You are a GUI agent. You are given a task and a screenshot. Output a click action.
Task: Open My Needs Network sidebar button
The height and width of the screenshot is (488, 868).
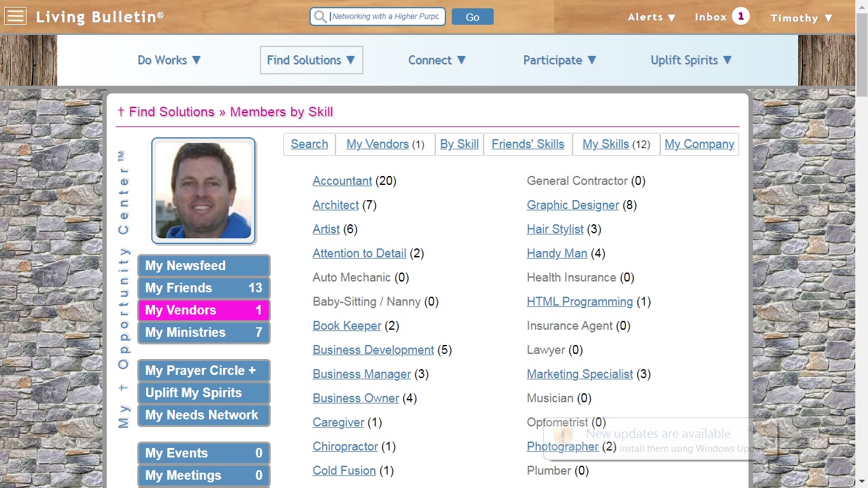(x=204, y=415)
